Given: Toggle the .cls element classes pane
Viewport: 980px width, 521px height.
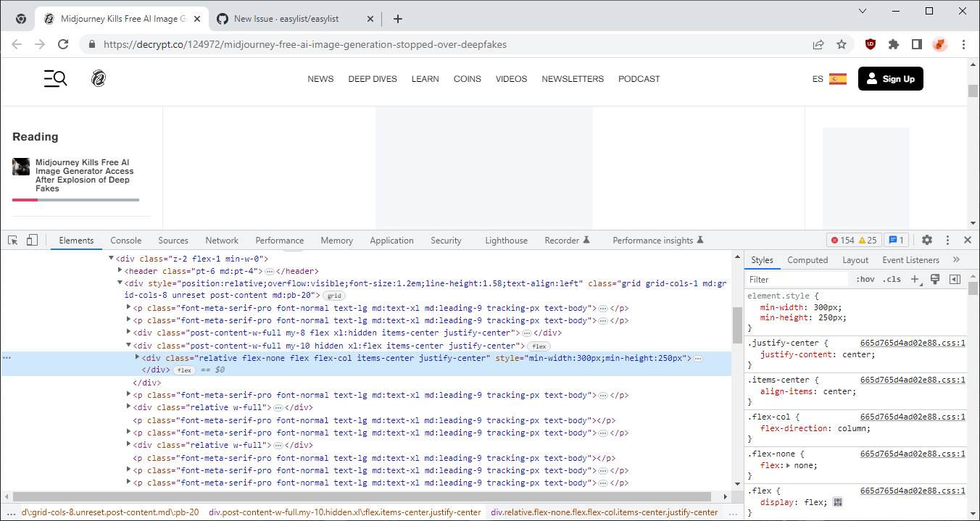Looking at the screenshot, I should 892,279.
